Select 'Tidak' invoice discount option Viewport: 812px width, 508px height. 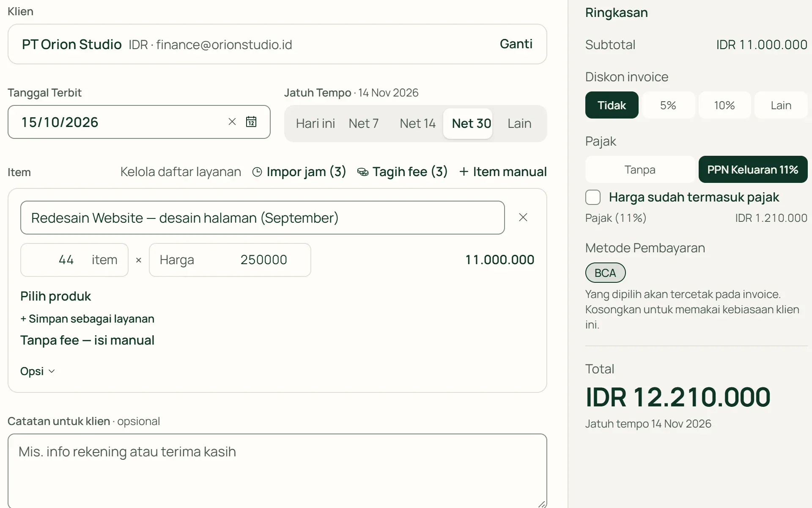point(612,105)
